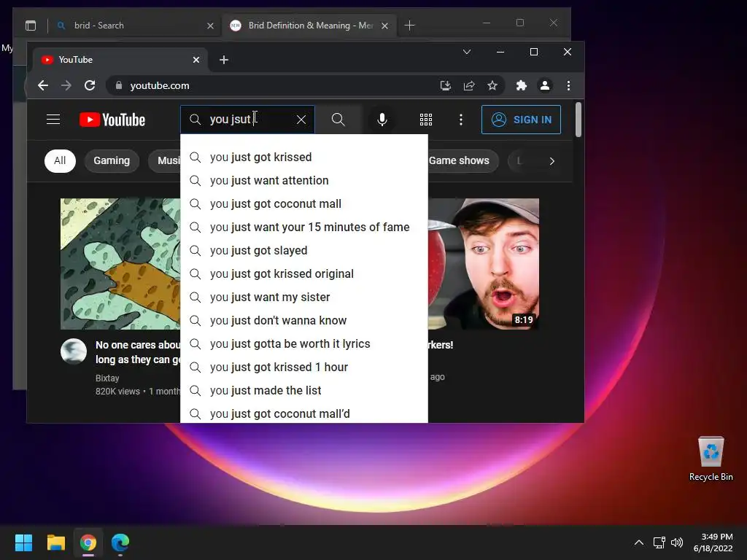Click the Bixtay channel avatar

pos(74,351)
